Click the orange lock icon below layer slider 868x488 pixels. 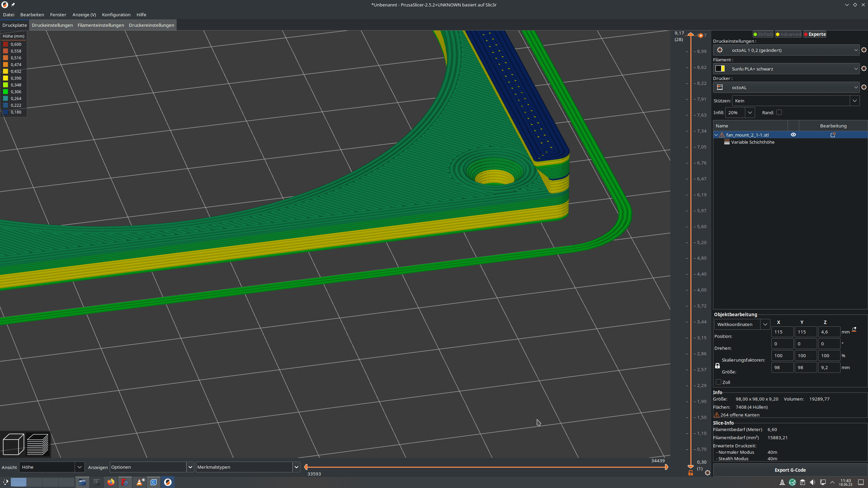point(691,473)
